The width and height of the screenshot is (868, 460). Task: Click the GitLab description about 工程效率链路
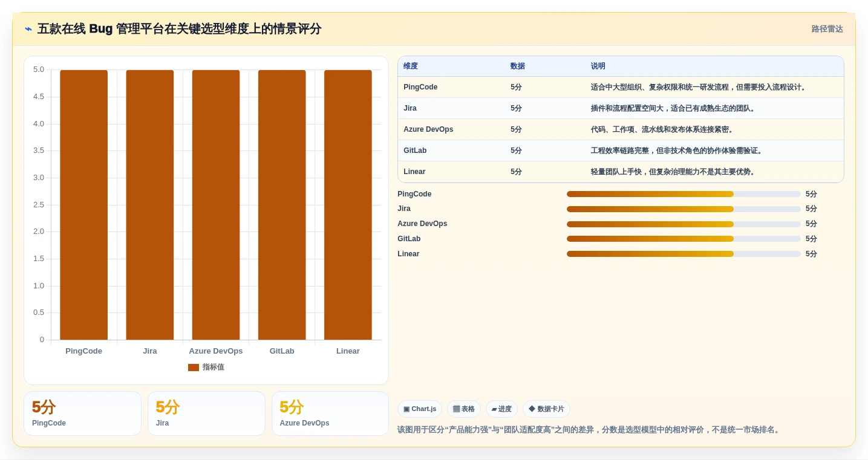click(677, 151)
